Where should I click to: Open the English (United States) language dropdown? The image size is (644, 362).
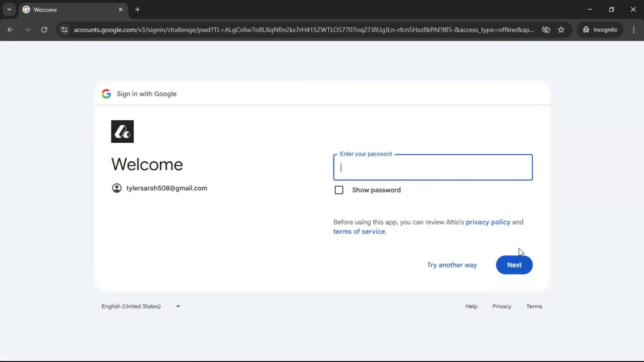click(141, 306)
